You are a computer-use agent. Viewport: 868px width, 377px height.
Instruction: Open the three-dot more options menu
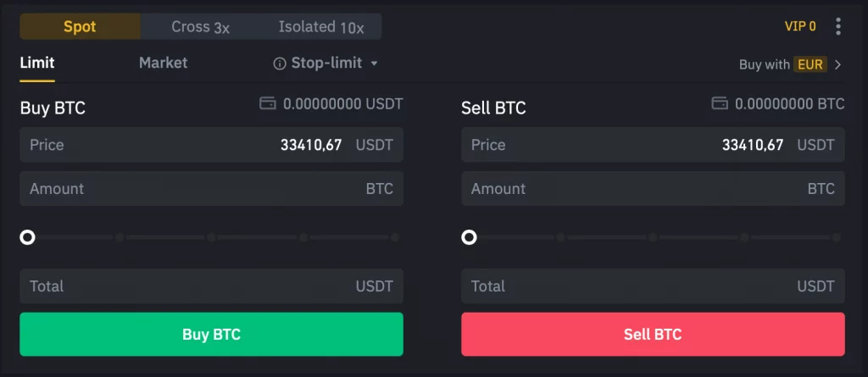click(x=838, y=26)
